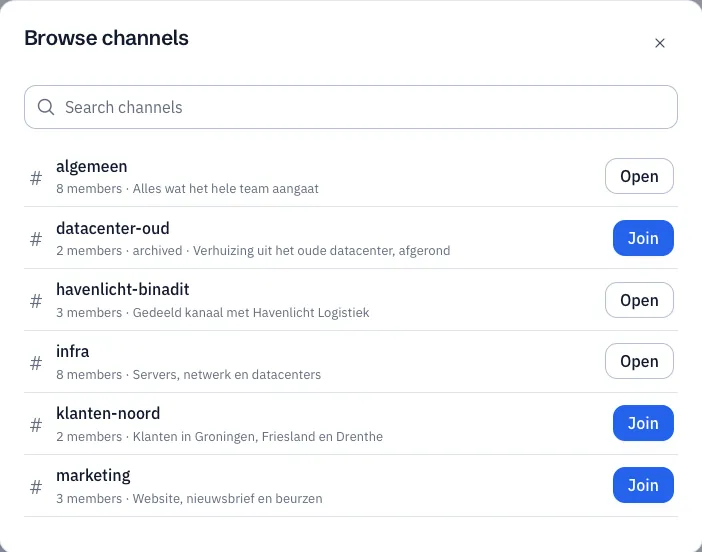702x552 pixels.
Task: Click description 'Verhuizing uit het oude datacenter, afgerond'
Action: point(321,250)
